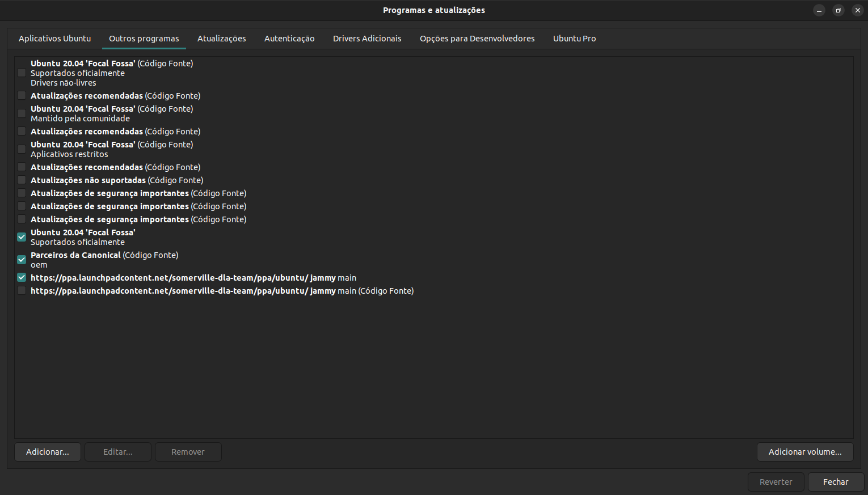Switch to the Ubuntu Pro tab

pos(575,39)
